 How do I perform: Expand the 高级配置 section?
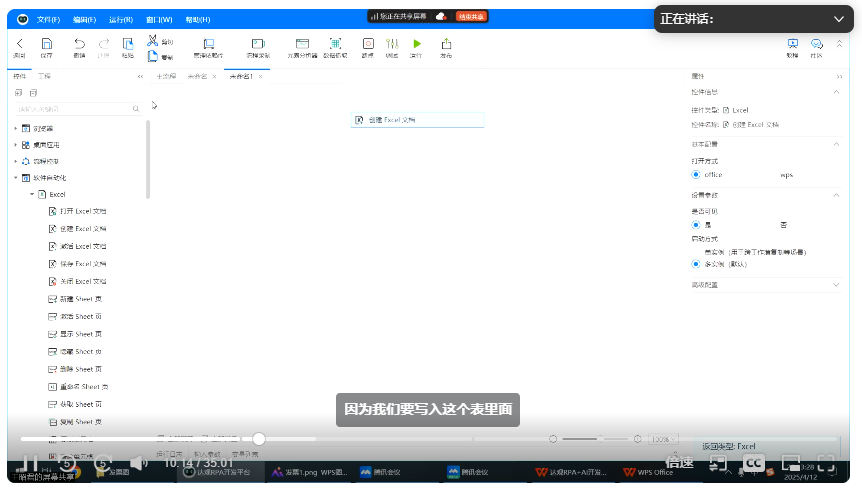[x=837, y=285]
